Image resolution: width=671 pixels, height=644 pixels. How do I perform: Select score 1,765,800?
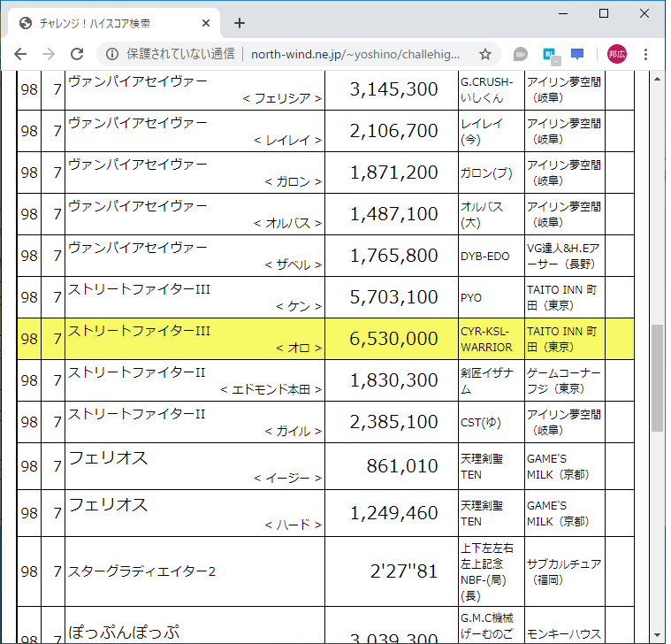click(x=393, y=256)
